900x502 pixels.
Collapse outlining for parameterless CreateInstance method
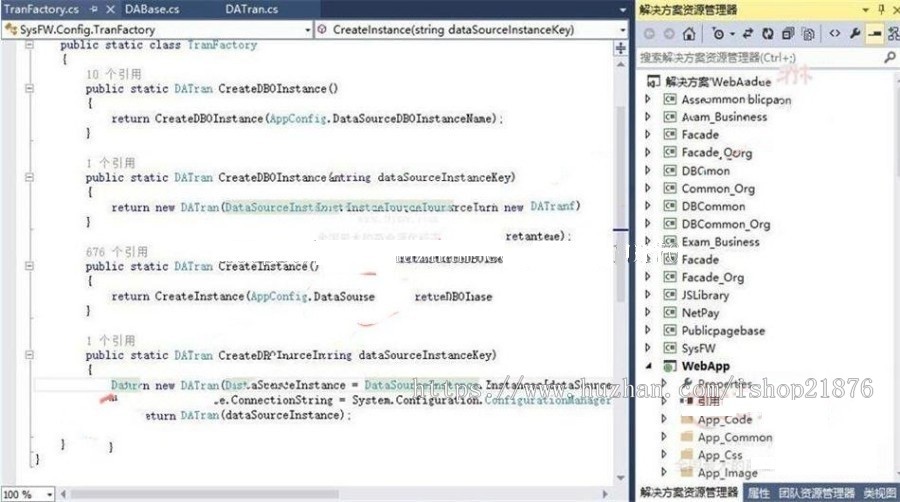pos(29,266)
